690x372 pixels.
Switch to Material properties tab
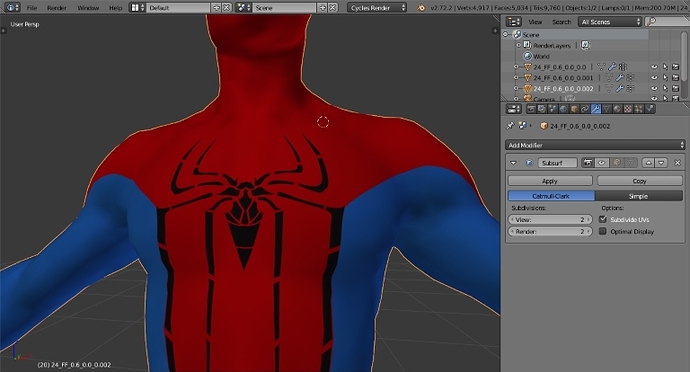[617, 109]
